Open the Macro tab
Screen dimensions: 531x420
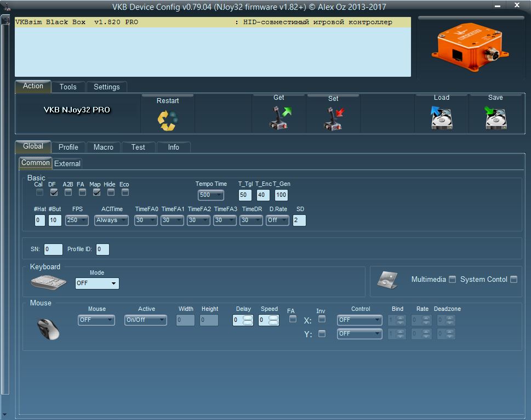103,147
